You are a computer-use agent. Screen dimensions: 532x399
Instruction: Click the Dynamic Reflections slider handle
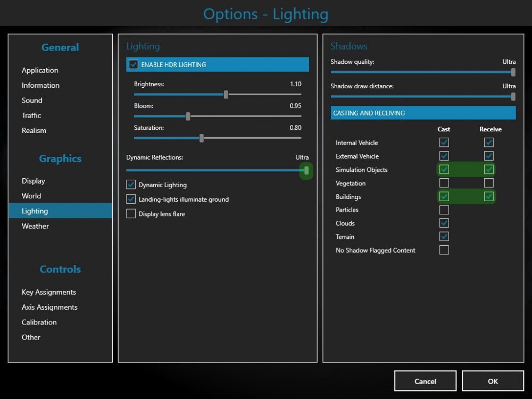306,170
